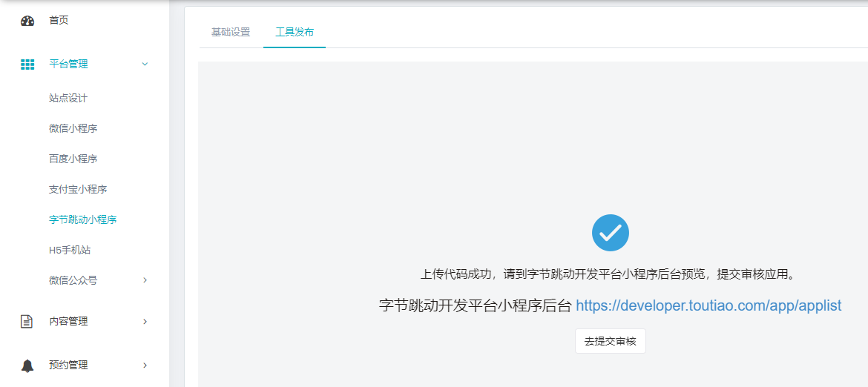Image resolution: width=868 pixels, height=387 pixels.
Task: Expand the 预约管理 section arrow
Action: tap(145, 365)
